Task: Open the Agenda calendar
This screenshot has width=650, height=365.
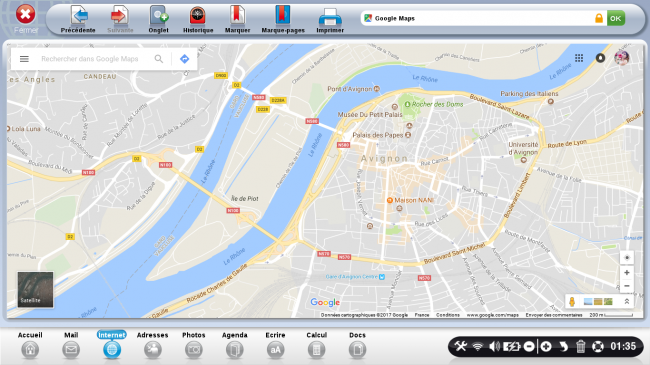Action: (235, 345)
